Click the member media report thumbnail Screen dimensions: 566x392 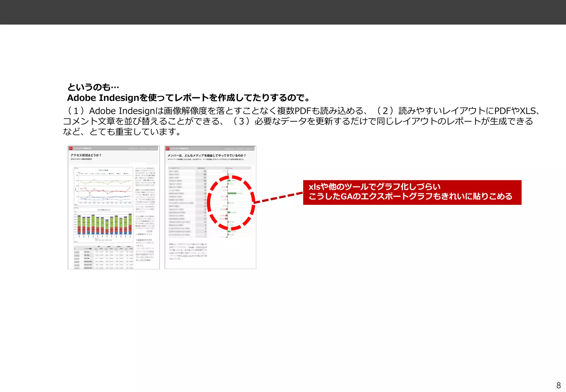click(x=210, y=207)
